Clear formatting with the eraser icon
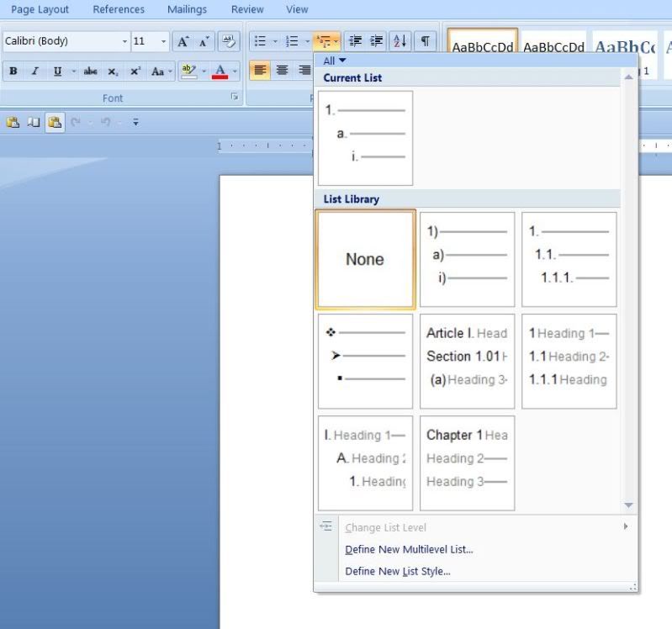The height and width of the screenshot is (629, 672). (x=229, y=41)
